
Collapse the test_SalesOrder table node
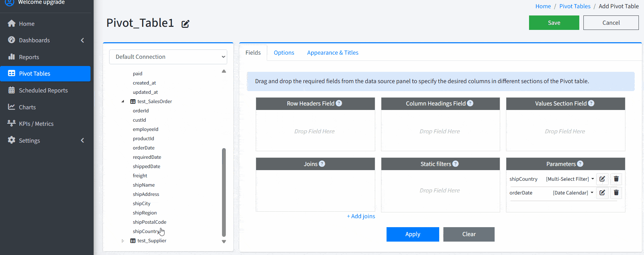coord(123,101)
